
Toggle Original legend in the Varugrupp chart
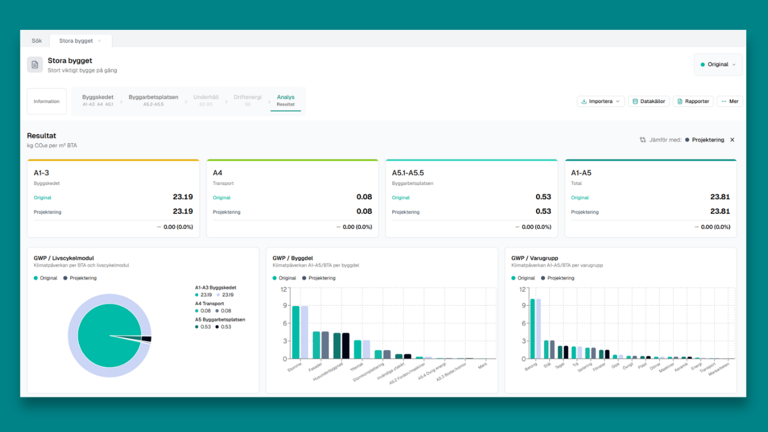[526, 278]
